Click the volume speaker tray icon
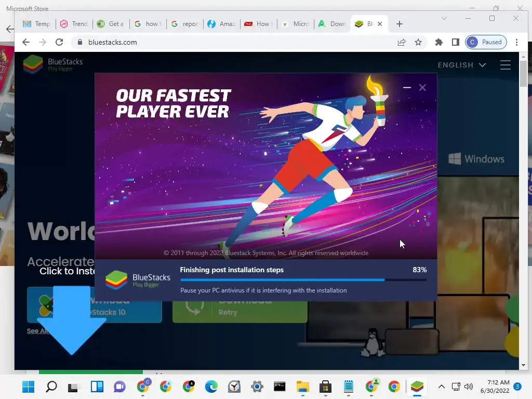 (469, 387)
